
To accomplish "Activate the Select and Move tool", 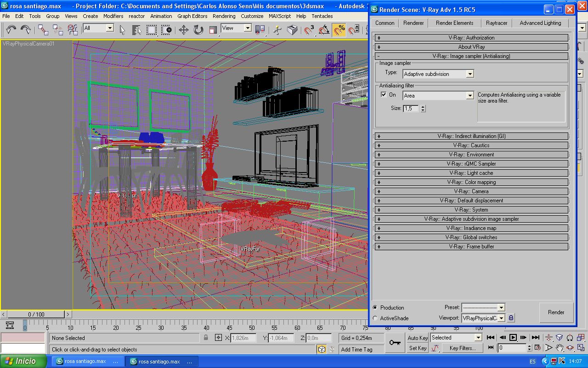I will point(184,30).
